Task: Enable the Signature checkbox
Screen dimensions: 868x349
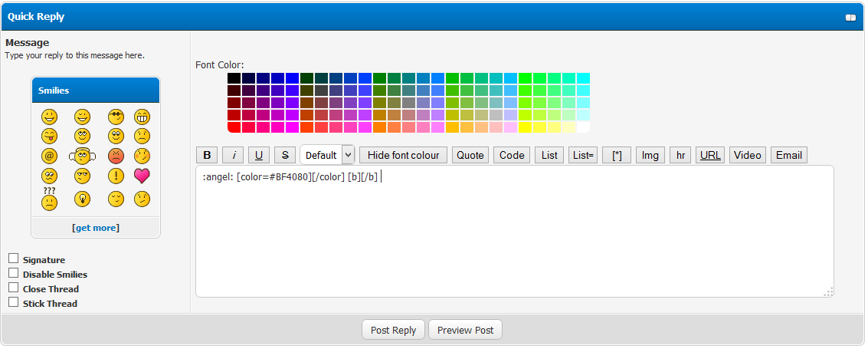Action: coord(13,258)
